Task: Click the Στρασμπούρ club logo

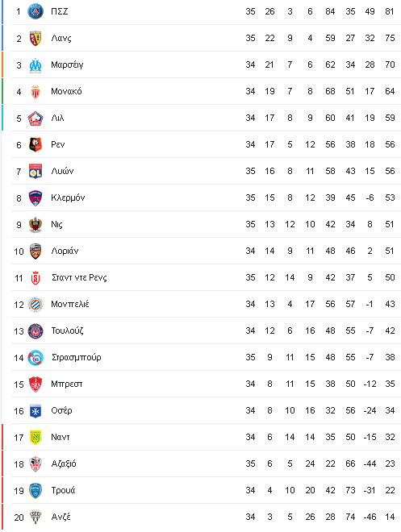Action: (x=36, y=358)
